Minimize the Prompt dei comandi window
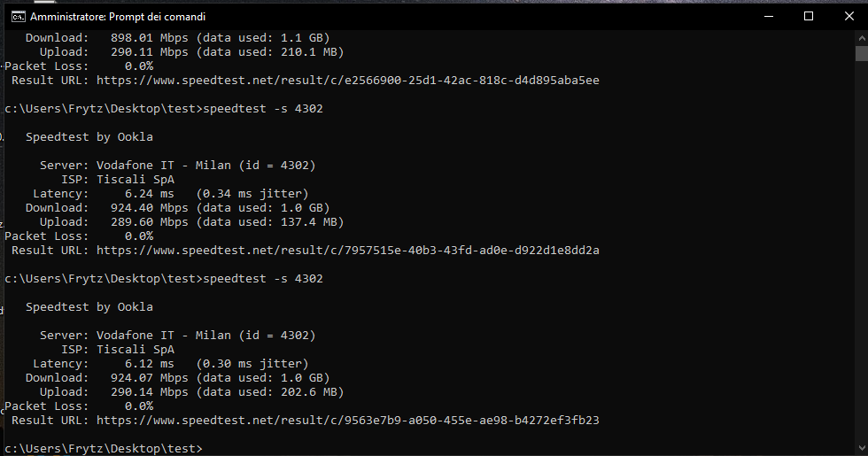 tap(769, 17)
